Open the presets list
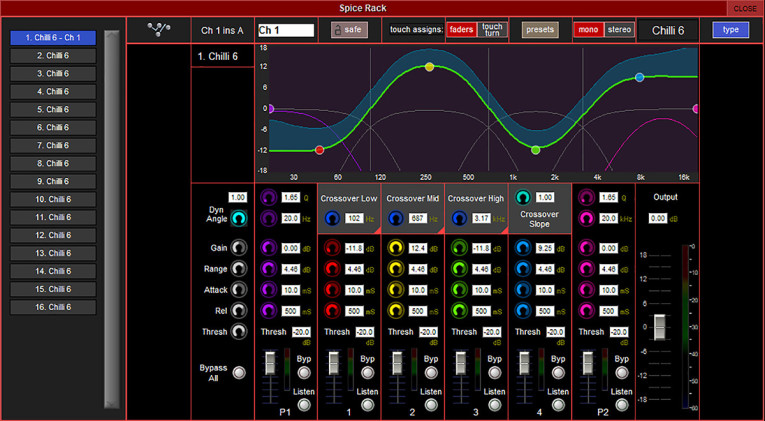The image size is (765, 421). (x=540, y=30)
